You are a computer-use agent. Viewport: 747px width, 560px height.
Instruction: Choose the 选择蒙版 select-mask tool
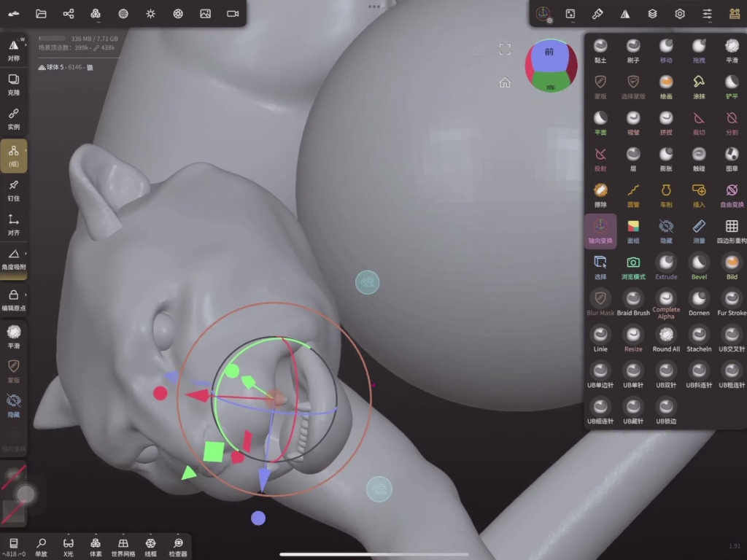[633, 87]
